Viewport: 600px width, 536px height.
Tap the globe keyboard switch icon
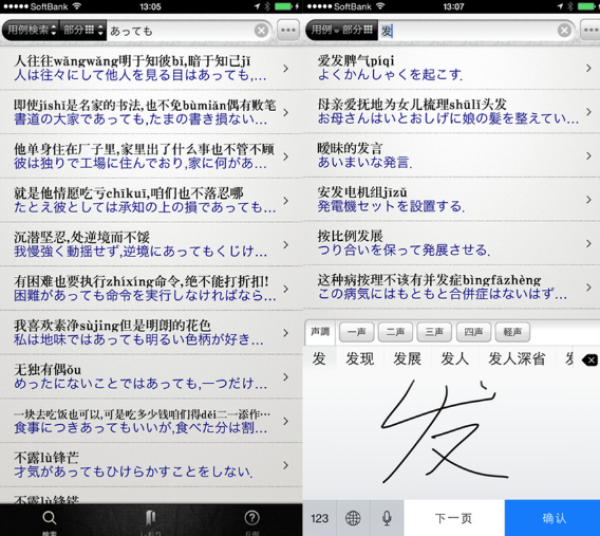click(353, 518)
